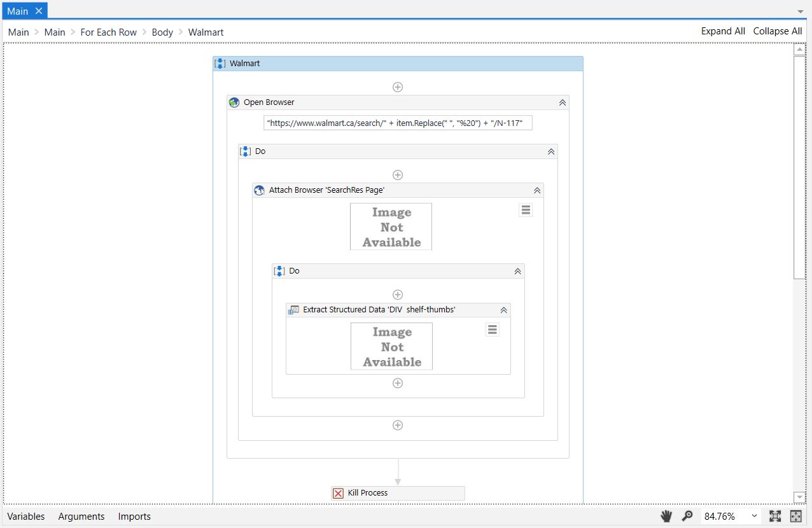Image resolution: width=812 pixels, height=528 pixels.
Task: Add activity above Open Browser
Action: click(x=398, y=87)
